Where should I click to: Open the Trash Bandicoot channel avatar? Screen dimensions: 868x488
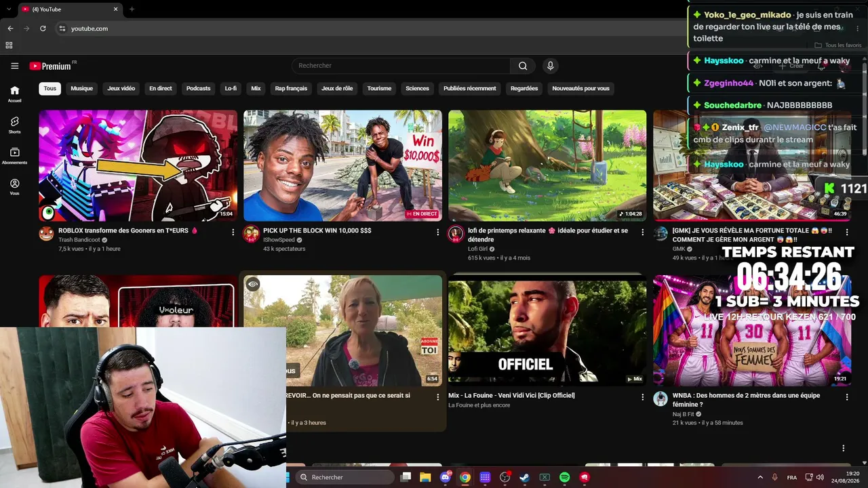point(46,235)
